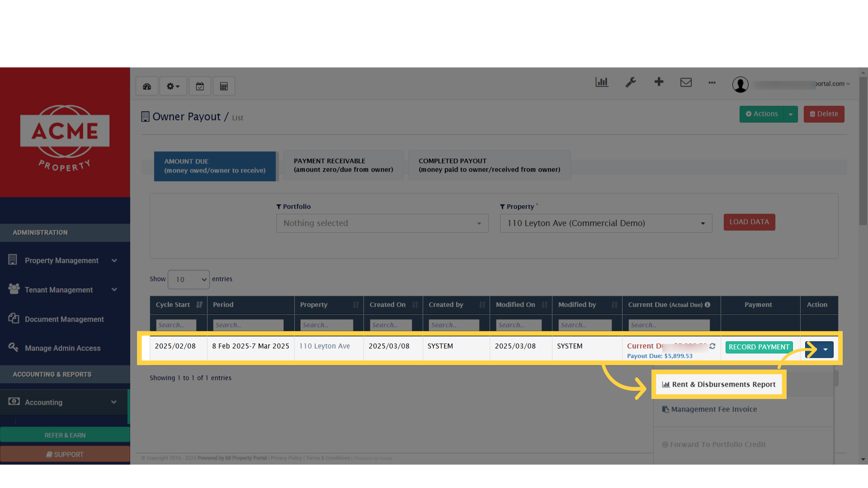The height and width of the screenshot is (488, 868).
Task: Expand Tenant Management menu
Action: [65, 290]
